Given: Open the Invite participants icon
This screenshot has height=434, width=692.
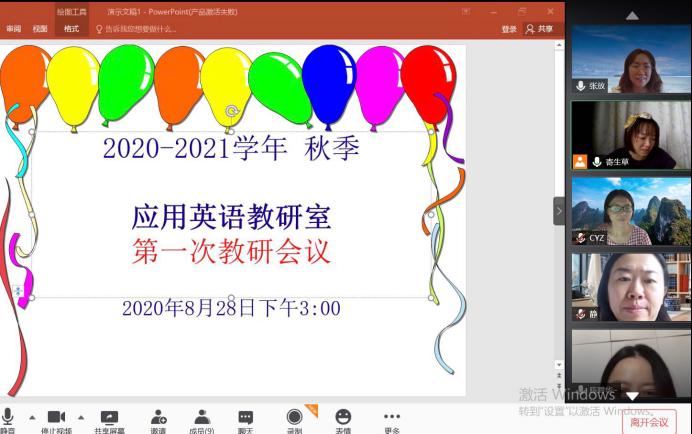Looking at the screenshot, I should 158,418.
